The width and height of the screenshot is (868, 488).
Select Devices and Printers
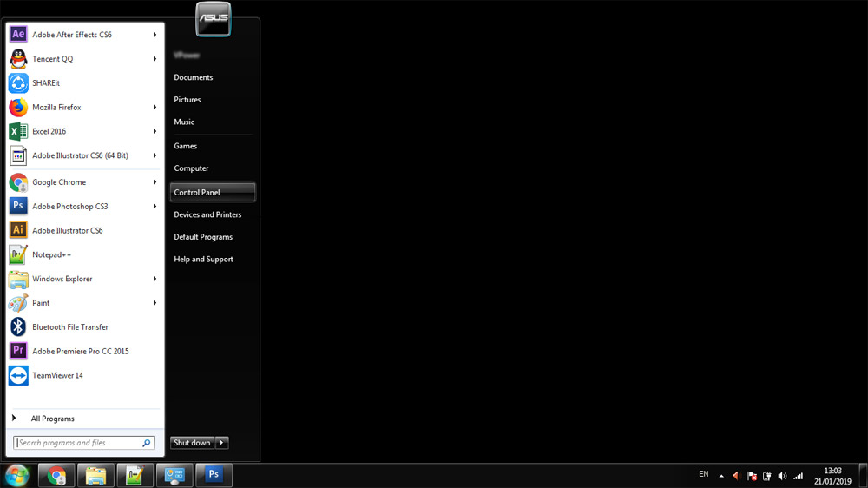pyautogui.click(x=207, y=214)
